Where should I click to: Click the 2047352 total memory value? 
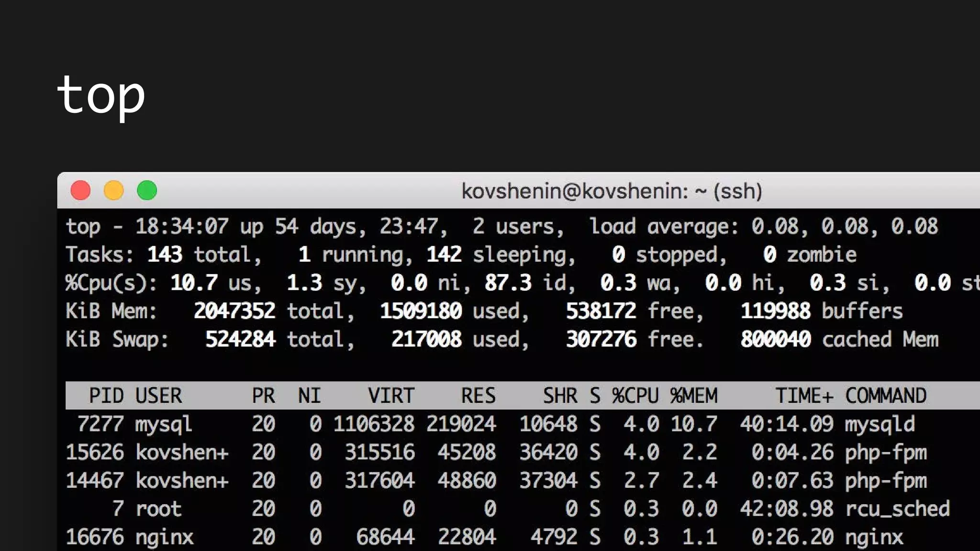click(234, 311)
